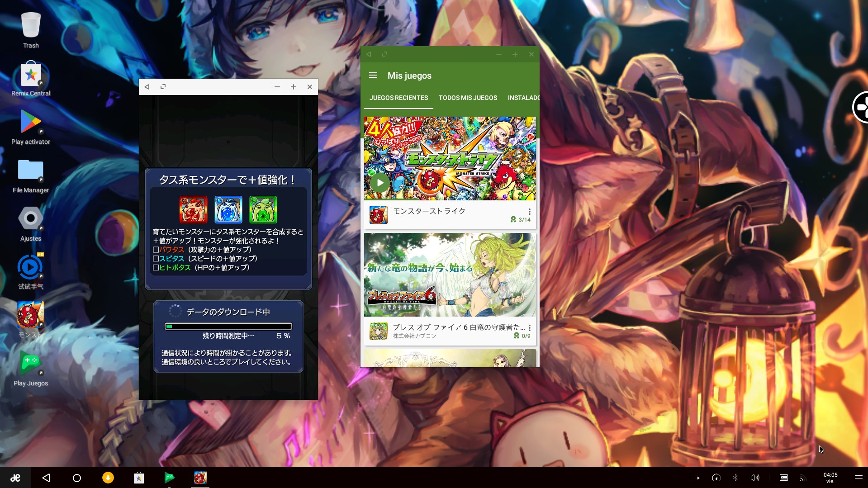Image resolution: width=868 pixels, height=488 pixels.
Task: Click the Bluetooth tray icon
Action: pyautogui.click(x=735, y=478)
